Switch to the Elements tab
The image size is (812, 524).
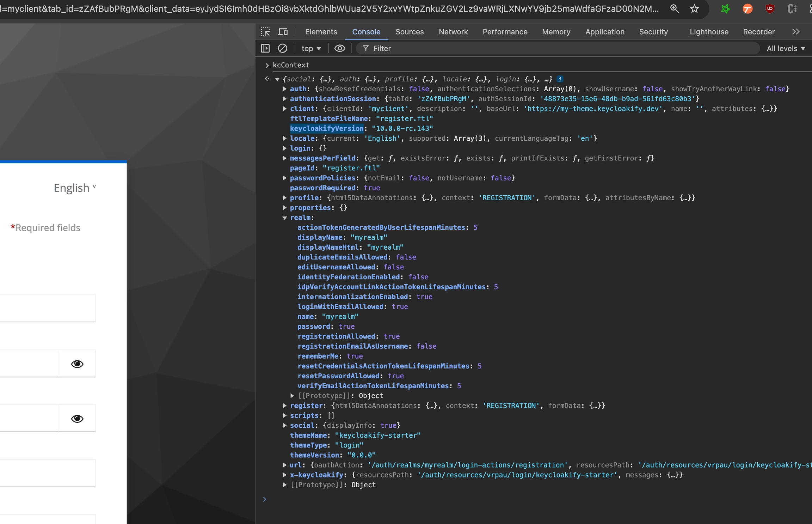coord(321,32)
